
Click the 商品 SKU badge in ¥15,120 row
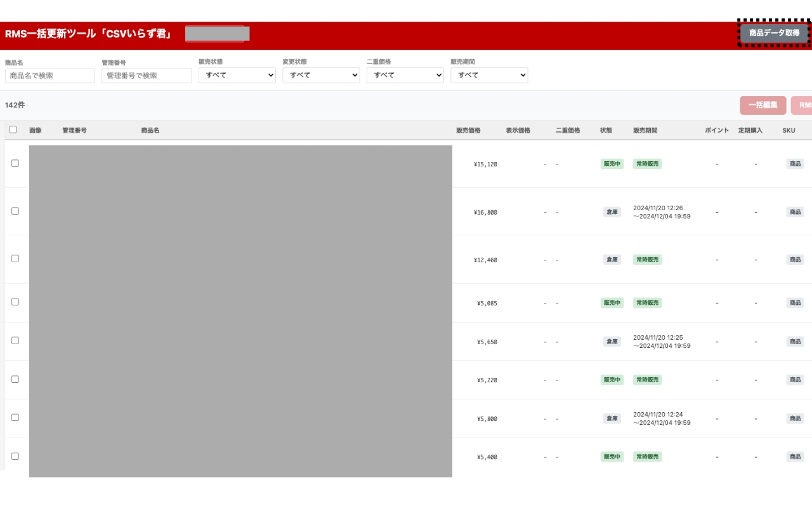(795, 164)
